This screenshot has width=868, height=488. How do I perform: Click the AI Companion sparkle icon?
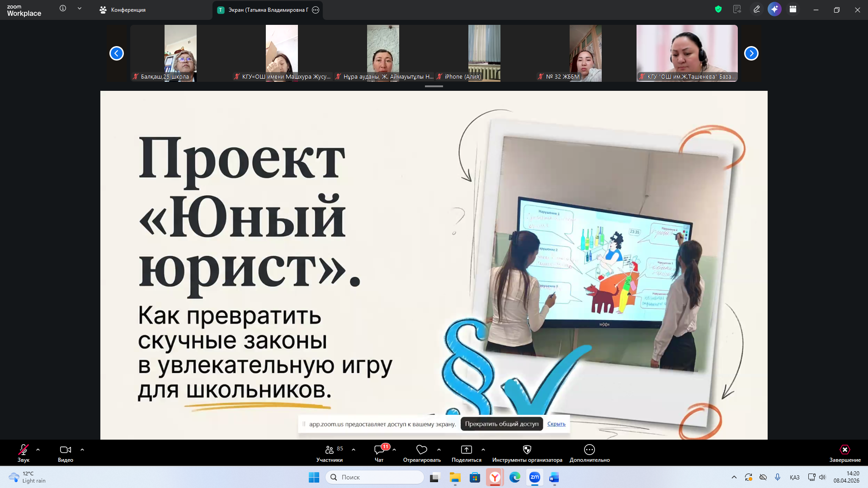pos(774,9)
